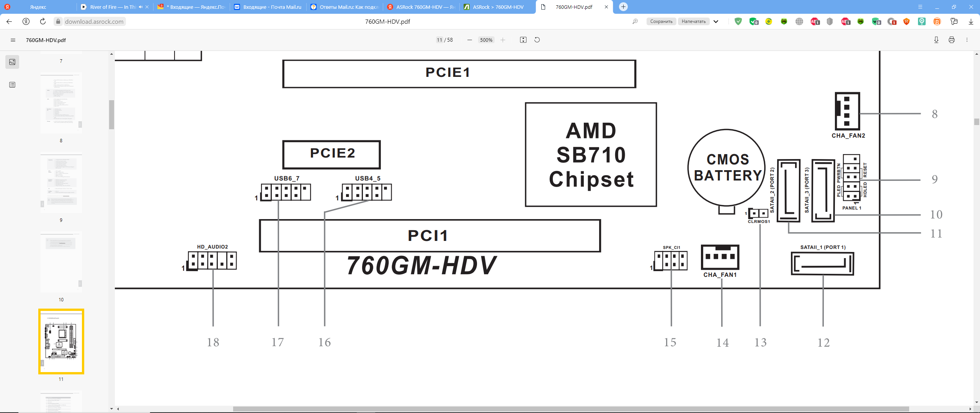The width and height of the screenshot is (980, 413).
Task: Click the site lock security icon
Action: [x=58, y=21]
